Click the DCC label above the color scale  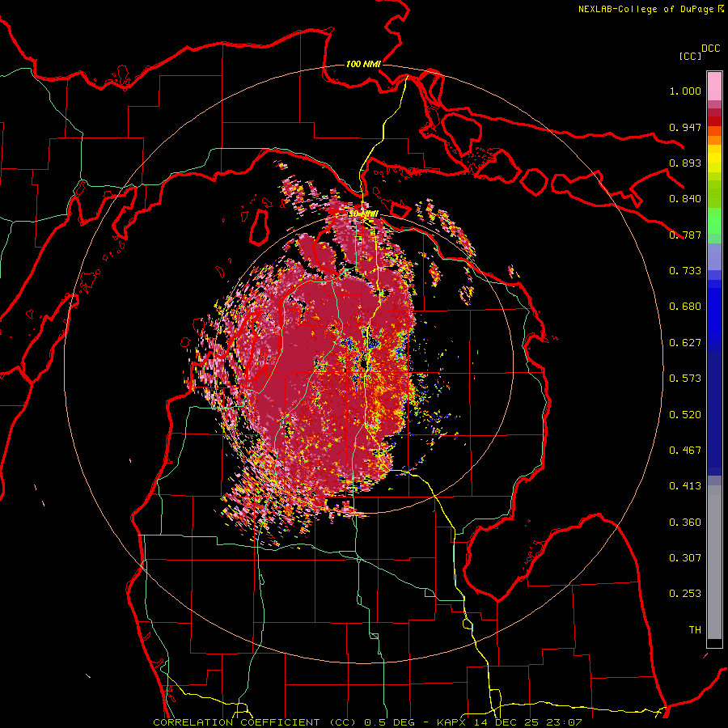click(x=711, y=49)
